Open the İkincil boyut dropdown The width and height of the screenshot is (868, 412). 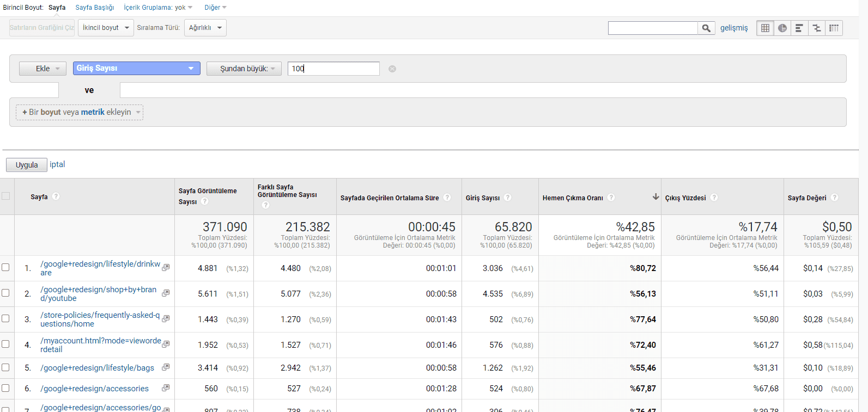point(106,28)
